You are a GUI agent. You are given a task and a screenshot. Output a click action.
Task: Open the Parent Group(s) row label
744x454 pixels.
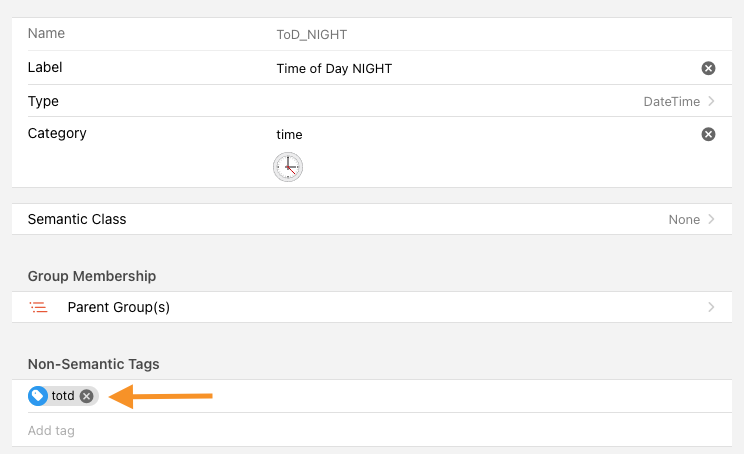click(x=119, y=307)
